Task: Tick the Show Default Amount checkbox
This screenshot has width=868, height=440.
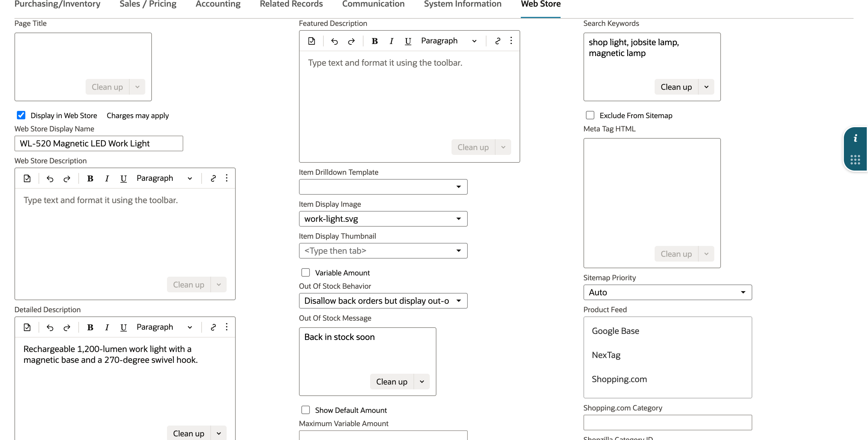Action: [x=306, y=410]
